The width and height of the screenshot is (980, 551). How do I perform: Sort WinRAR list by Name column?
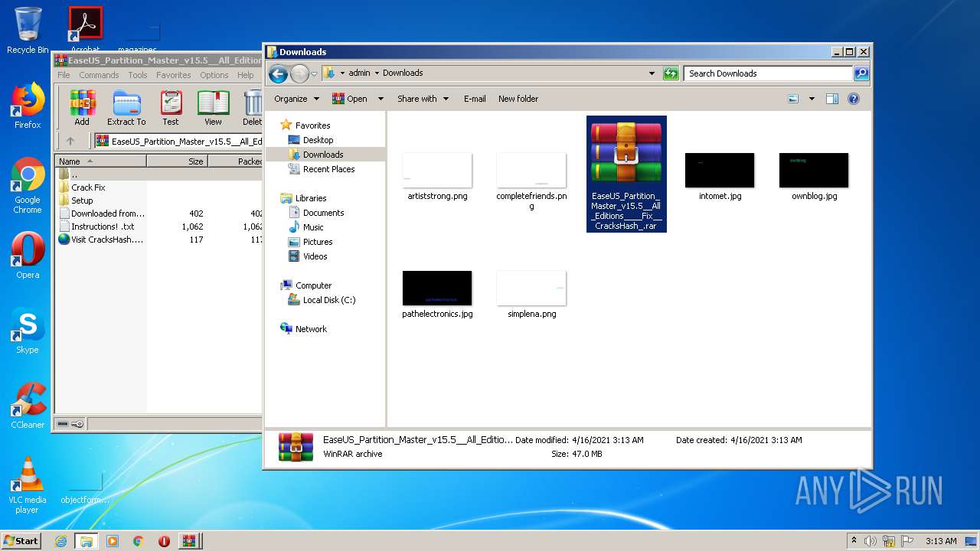(100, 161)
